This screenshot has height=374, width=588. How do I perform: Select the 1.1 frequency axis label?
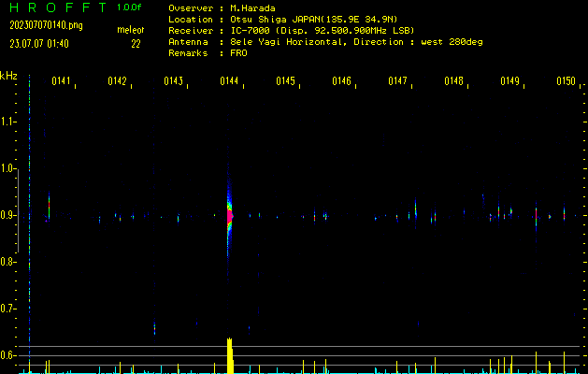pyautogui.click(x=9, y=122)
